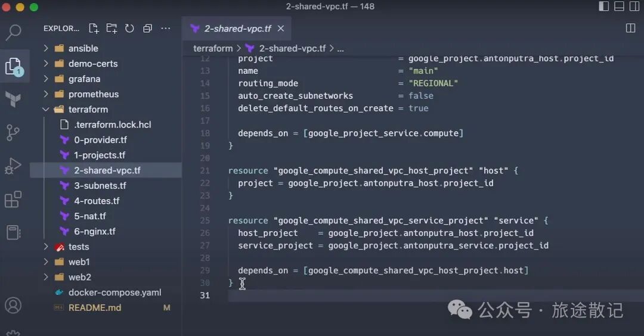The image size is (644, 336).
Task: Click line number 31 in the gutter
Action: pos(205,295)
